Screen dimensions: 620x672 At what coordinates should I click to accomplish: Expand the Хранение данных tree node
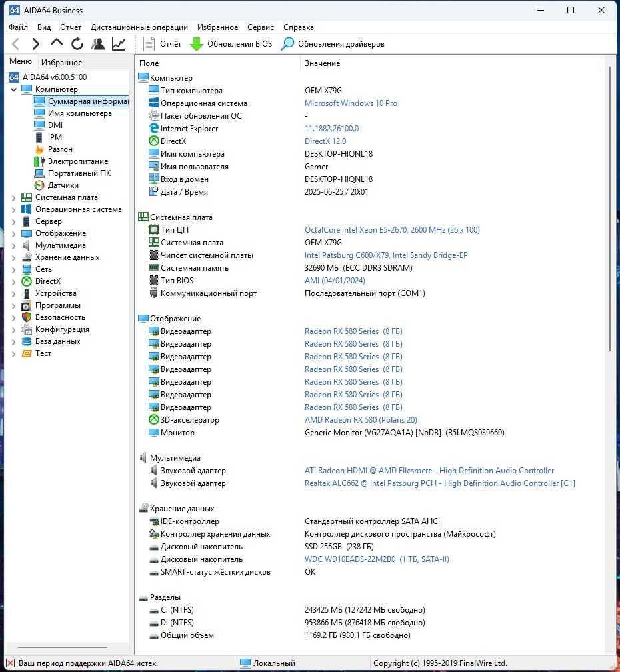[x=14, y=257]
